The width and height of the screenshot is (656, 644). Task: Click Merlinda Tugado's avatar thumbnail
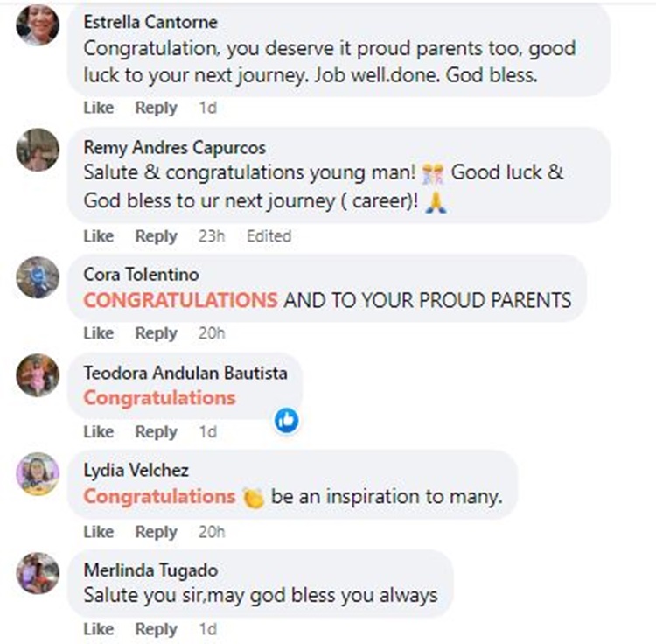[38, 573]
